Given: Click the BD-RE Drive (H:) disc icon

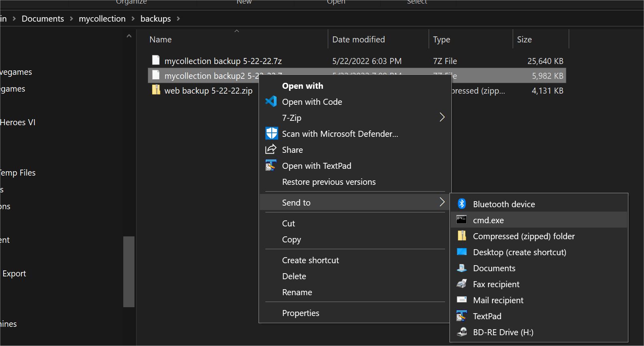Looking at the screenshot, I should point(461,332).
